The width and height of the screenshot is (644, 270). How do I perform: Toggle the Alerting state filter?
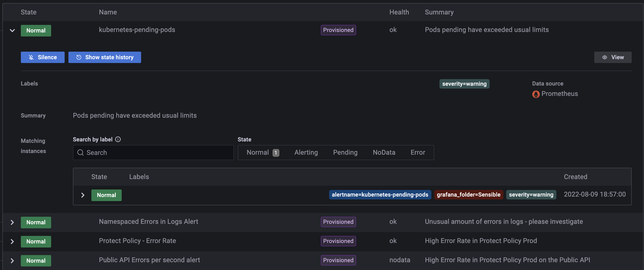(x=306, y=153)
